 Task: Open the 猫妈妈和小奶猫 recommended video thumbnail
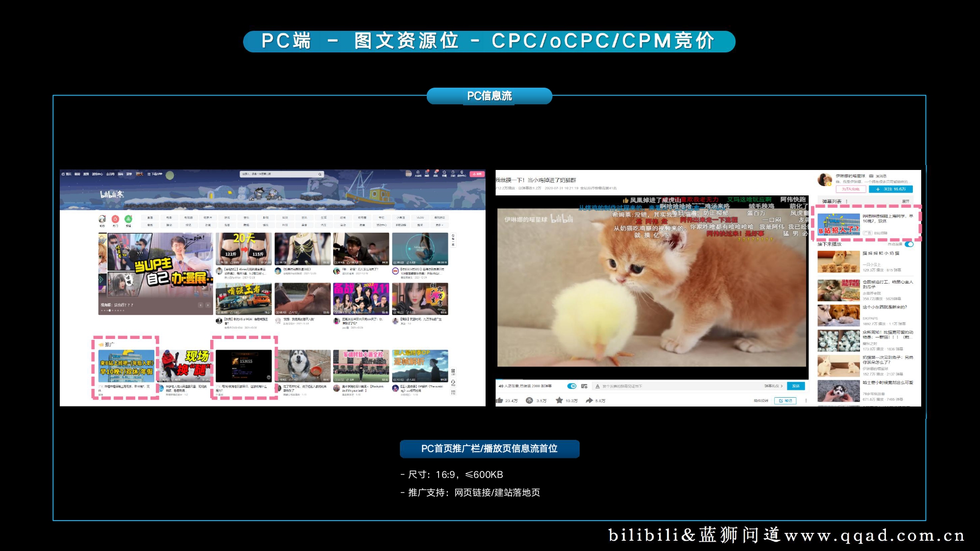[x=838, y=262]
